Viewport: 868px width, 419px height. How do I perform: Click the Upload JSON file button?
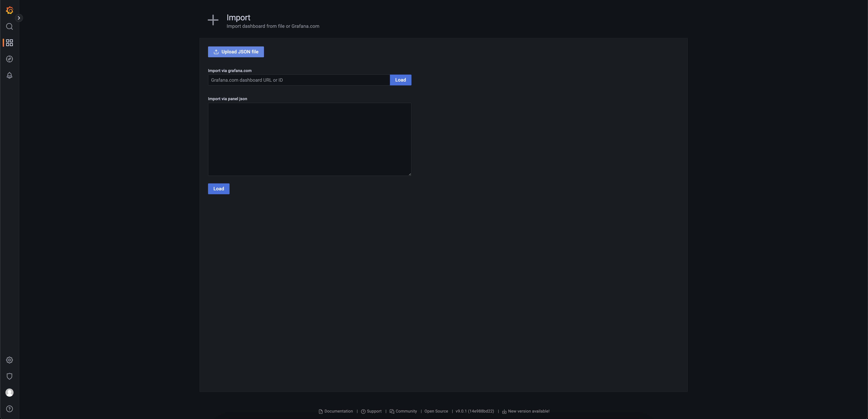coord(235,52)
